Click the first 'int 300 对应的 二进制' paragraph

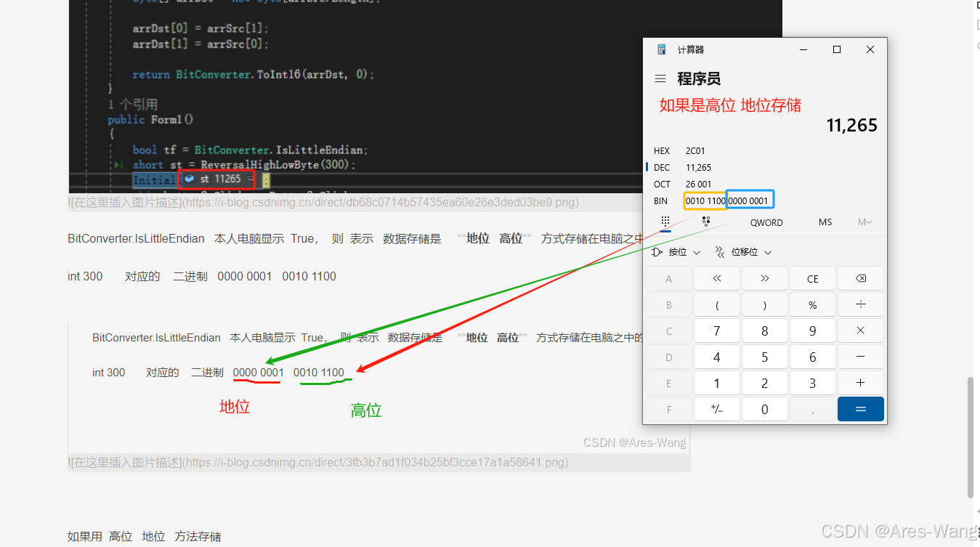click(x=202, y=276)
